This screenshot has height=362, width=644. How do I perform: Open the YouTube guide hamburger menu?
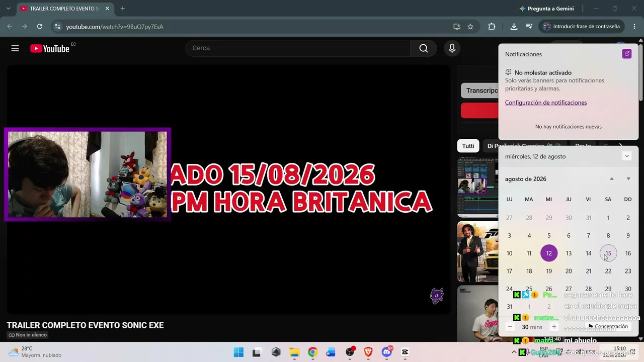coord(15,48)
